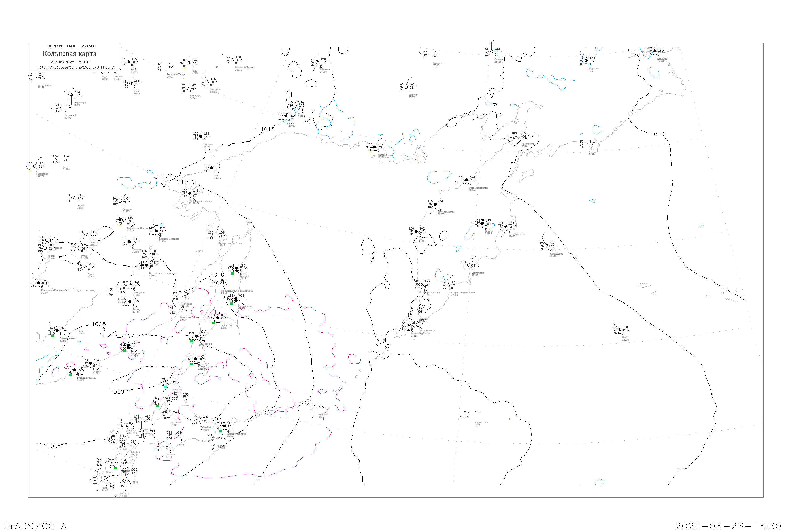798x532 pixels.
Task: Click the Южно-Курильск station circle marker
Action: 225,426
